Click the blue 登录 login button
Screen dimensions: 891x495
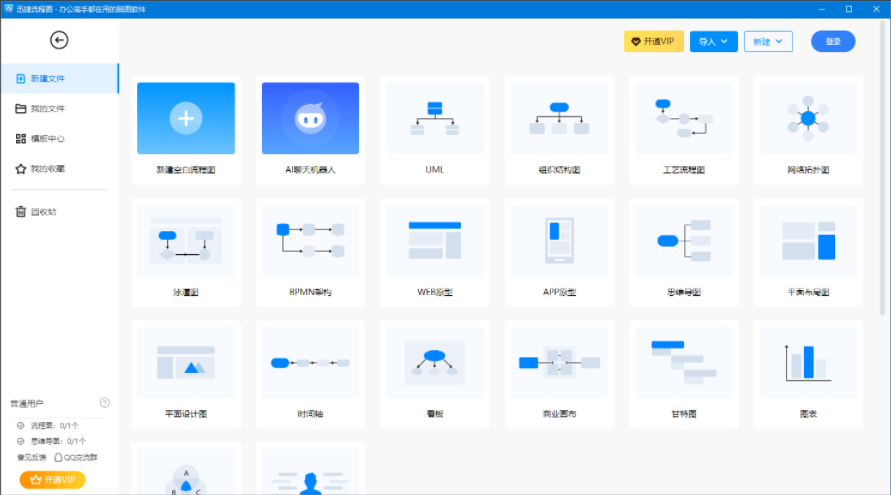(x=832, y=42)
